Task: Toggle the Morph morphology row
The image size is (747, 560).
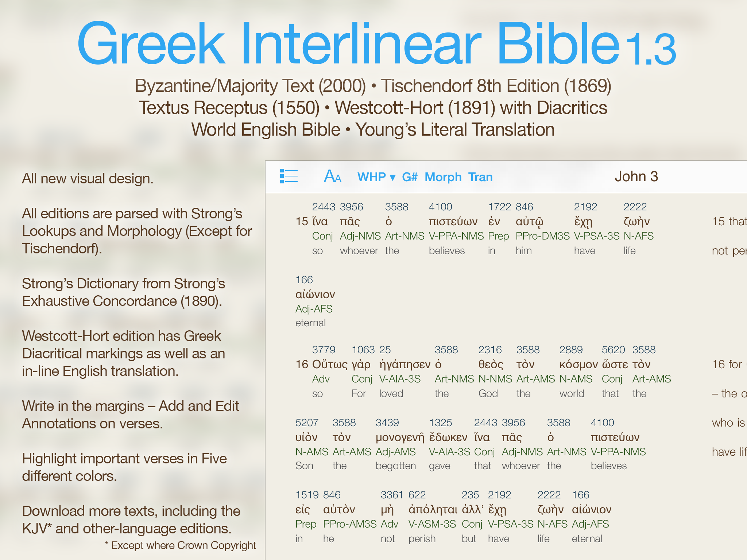Action: tap(443, 177)
